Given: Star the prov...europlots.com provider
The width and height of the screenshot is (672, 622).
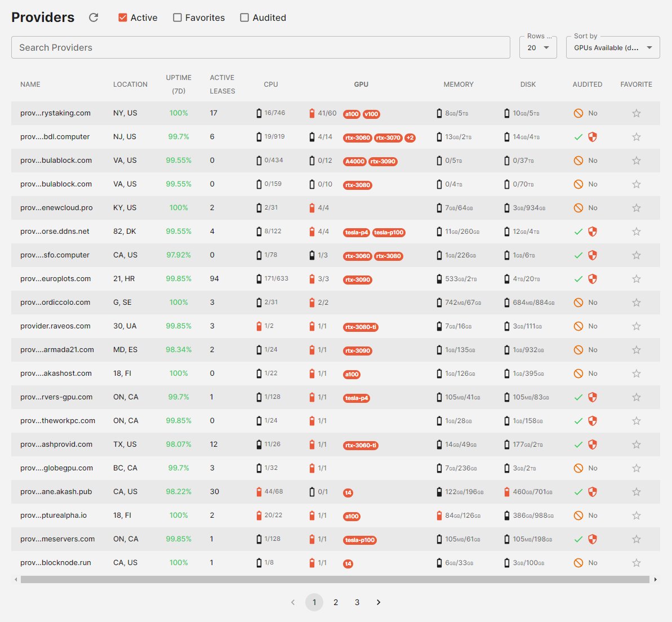Looking at the screenshot, I should pos(637,279).
